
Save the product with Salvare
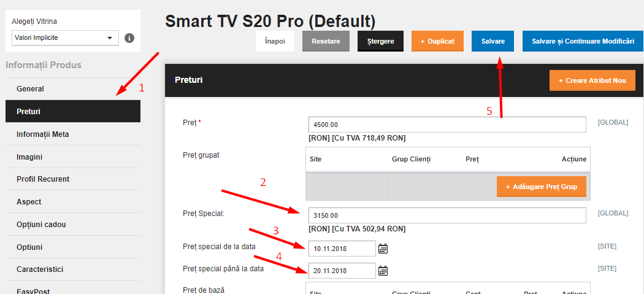[493, 41]
